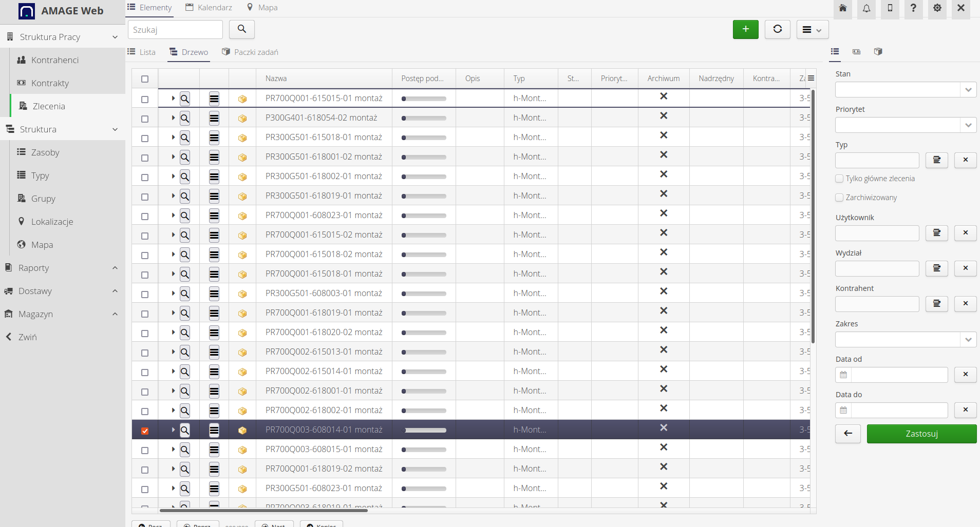Open the settings gear icon
980x527 pixels.
[x=937, y=8]
